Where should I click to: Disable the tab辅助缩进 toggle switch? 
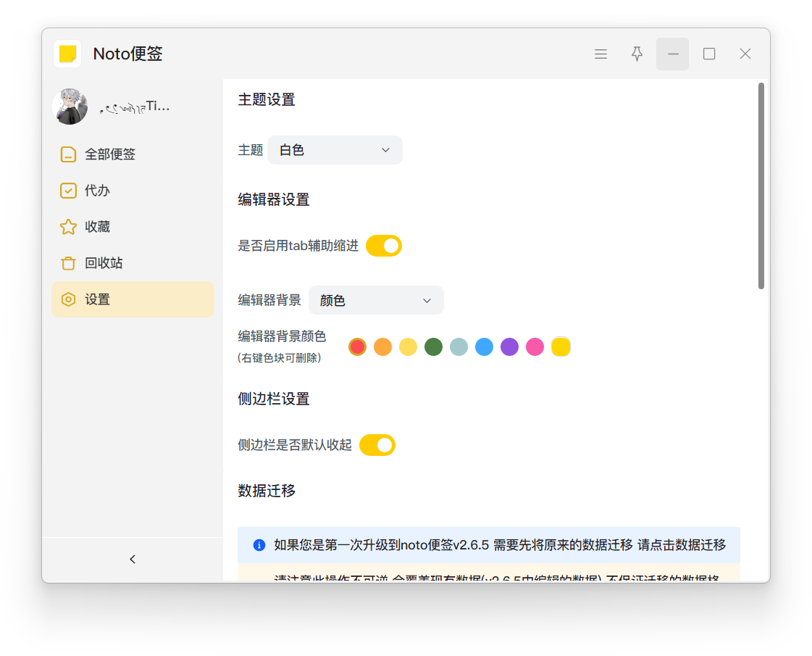(x=383, y=246)
